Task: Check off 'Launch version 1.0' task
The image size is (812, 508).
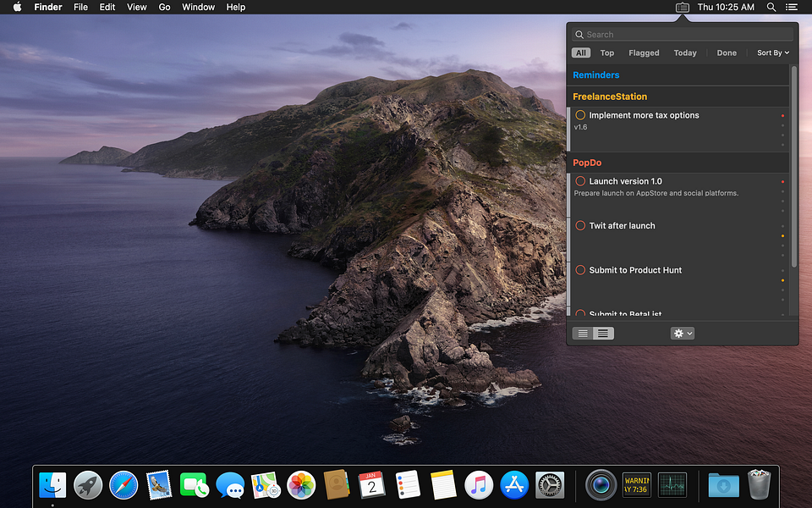Action: tap(580, 181)
